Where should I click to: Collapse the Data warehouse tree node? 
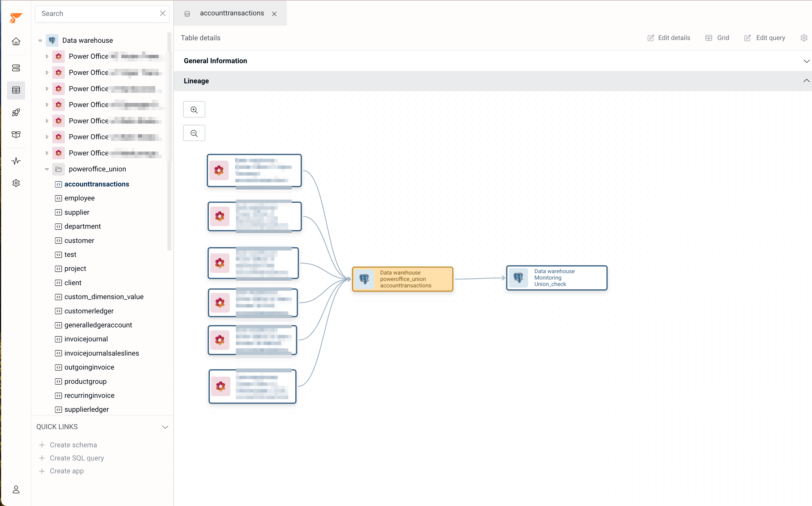pos(40,41)
